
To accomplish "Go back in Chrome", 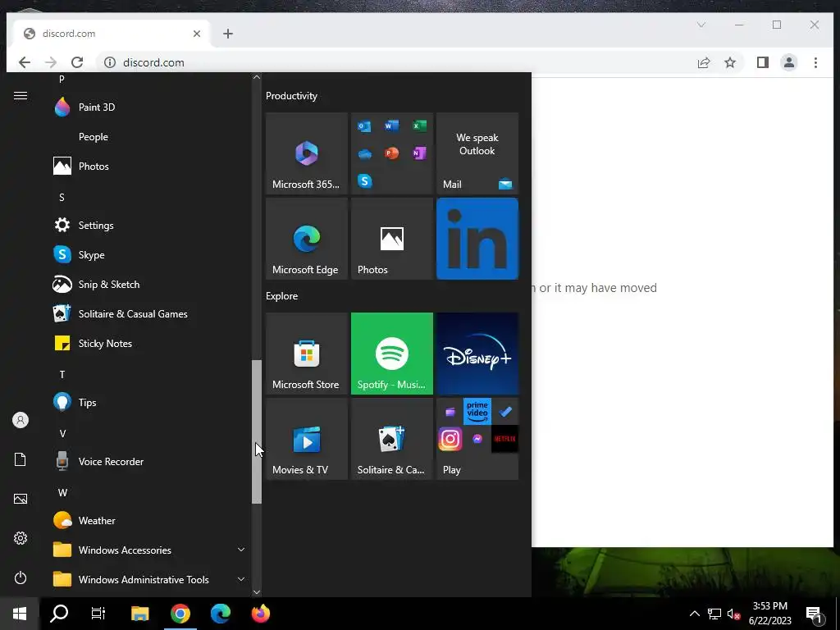I will 24,62.
